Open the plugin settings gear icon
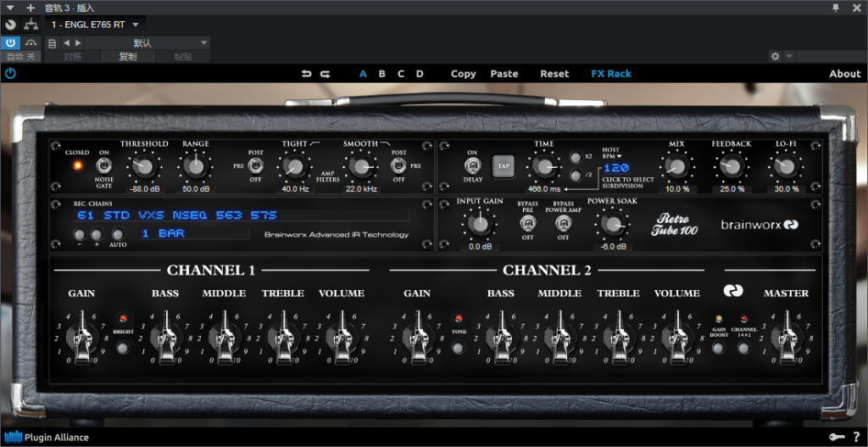This screenshot has width=868, height=447. click(775, 57)
